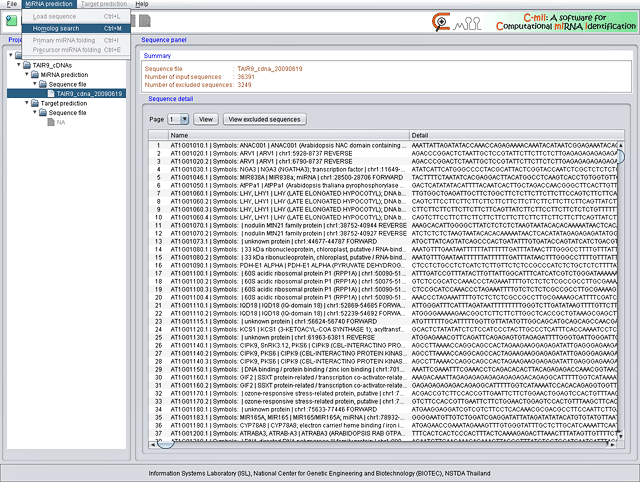Select row AT1G01115.1 unknown protein
The image size is (640, 482).
383,321
